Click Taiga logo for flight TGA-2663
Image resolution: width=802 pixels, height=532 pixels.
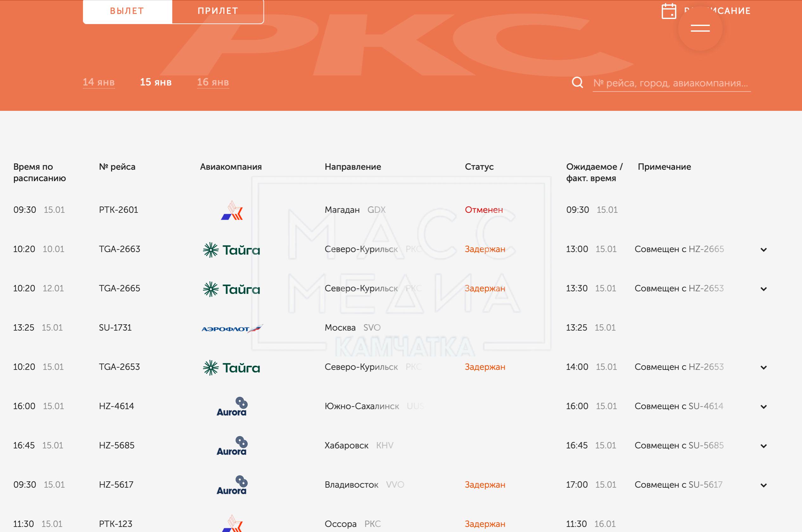point(232,250)
